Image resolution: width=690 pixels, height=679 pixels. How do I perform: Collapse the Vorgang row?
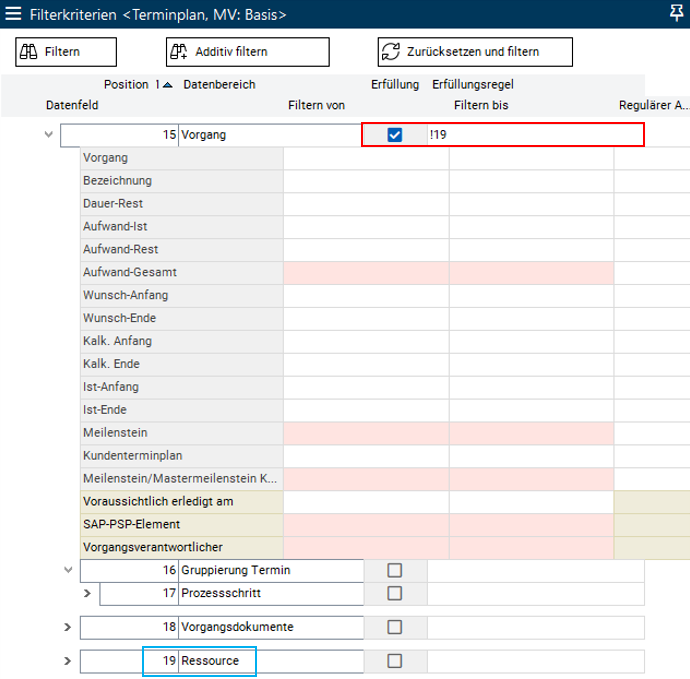tap(48, 135)
